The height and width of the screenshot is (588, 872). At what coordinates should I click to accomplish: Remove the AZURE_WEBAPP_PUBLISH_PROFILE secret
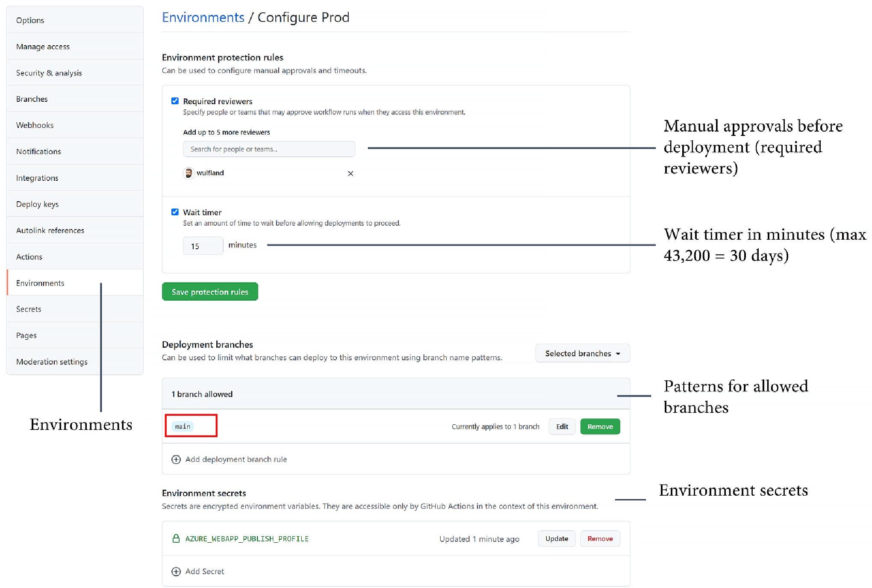point(600,538)
